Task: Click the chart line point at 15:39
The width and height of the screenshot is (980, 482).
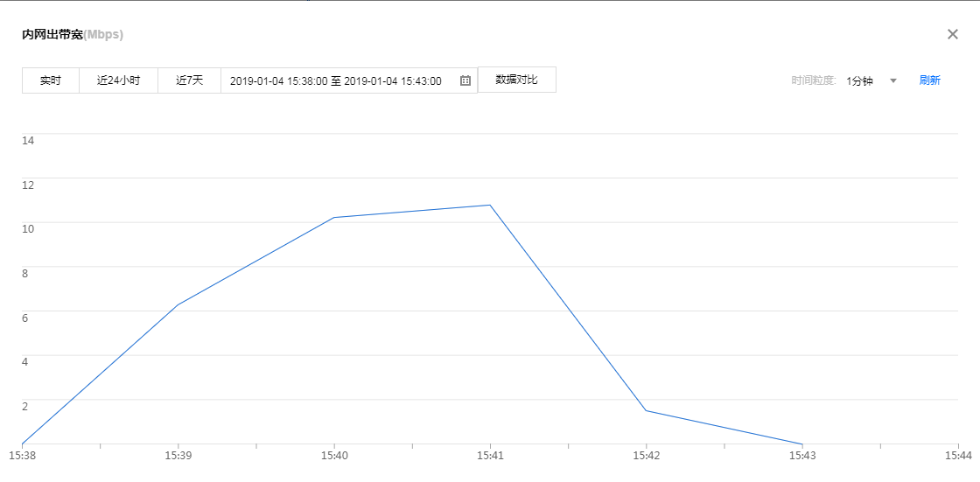Action: pyautogui.click(x=178, y=305)
